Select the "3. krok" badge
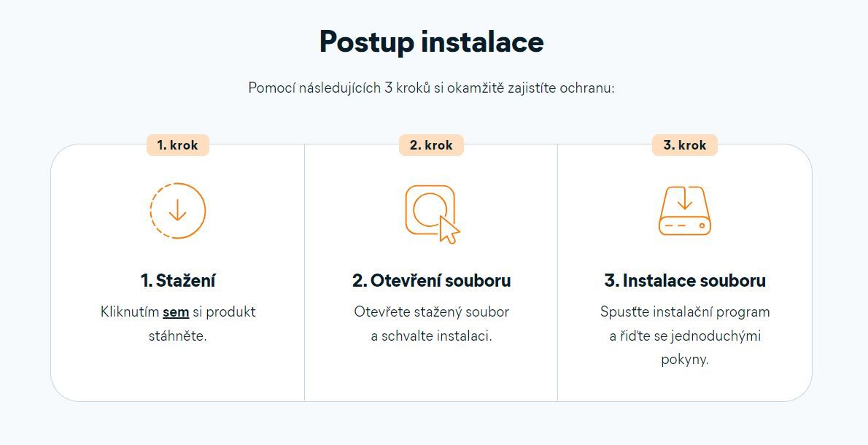868x445 pixels. (685, 145)
